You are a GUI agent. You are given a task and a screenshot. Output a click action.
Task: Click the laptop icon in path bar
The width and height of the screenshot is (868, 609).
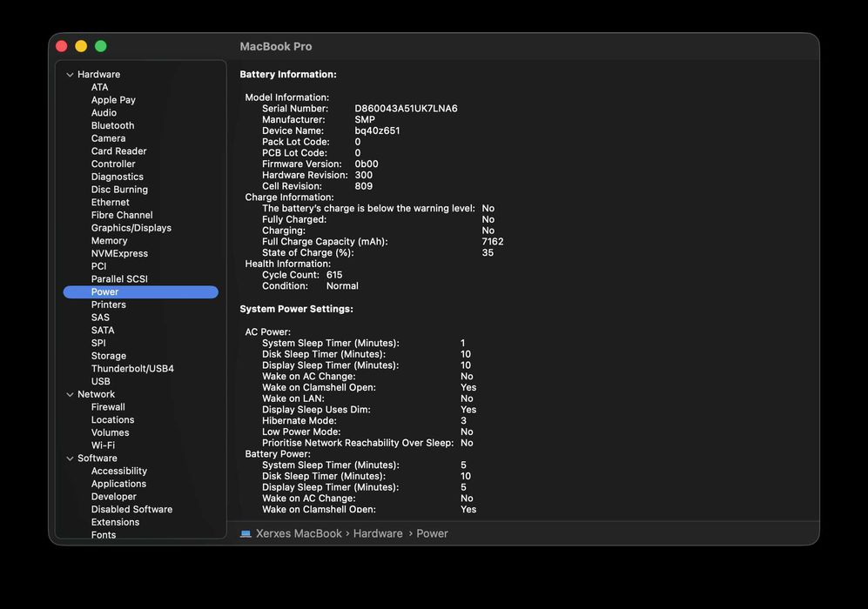pos(246,534)
